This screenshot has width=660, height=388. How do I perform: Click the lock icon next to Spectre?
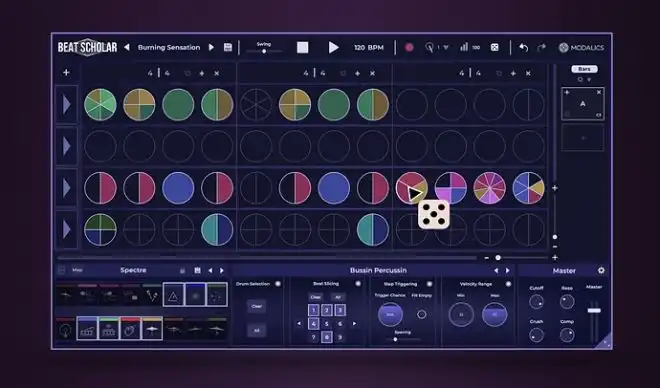(183, 271)
